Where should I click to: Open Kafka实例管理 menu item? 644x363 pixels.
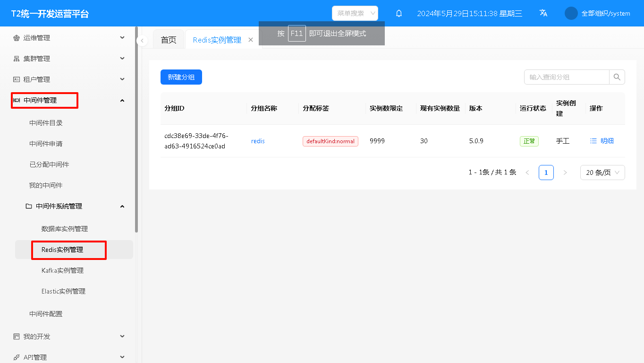[x=62, y=270]
